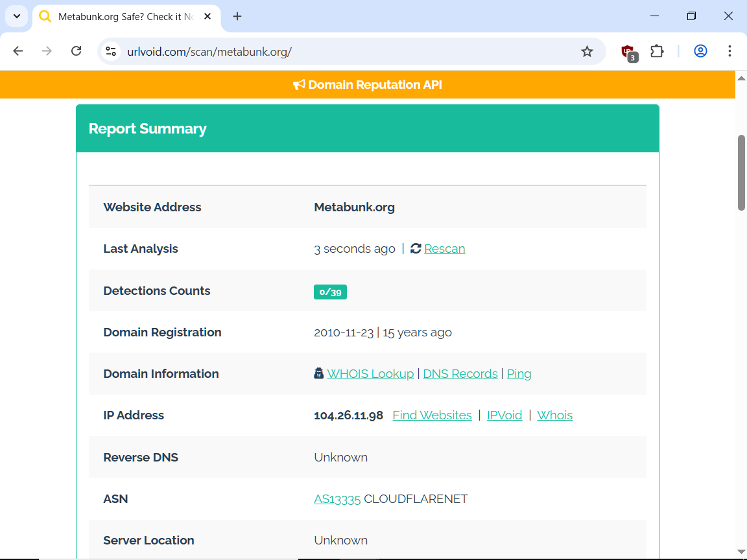Expand the tab search dropdown
This screenshot has width=747, height=560.
click(17, 16)
